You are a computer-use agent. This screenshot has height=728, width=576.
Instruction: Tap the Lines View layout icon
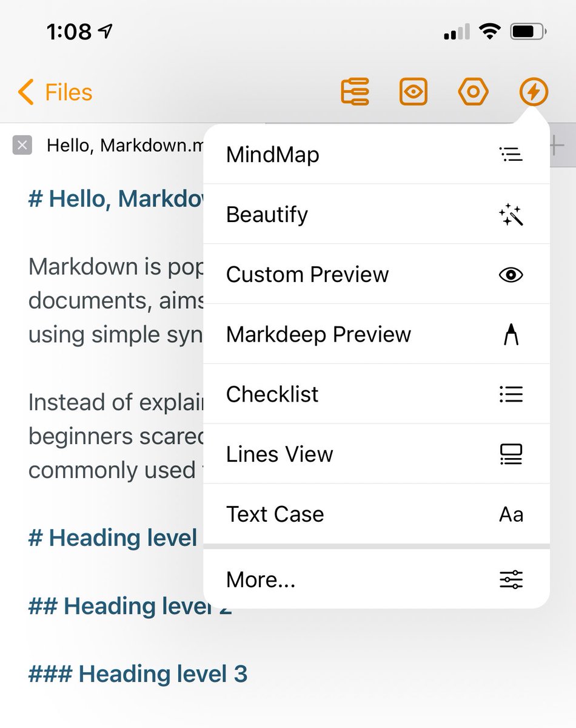pos(511,454)
